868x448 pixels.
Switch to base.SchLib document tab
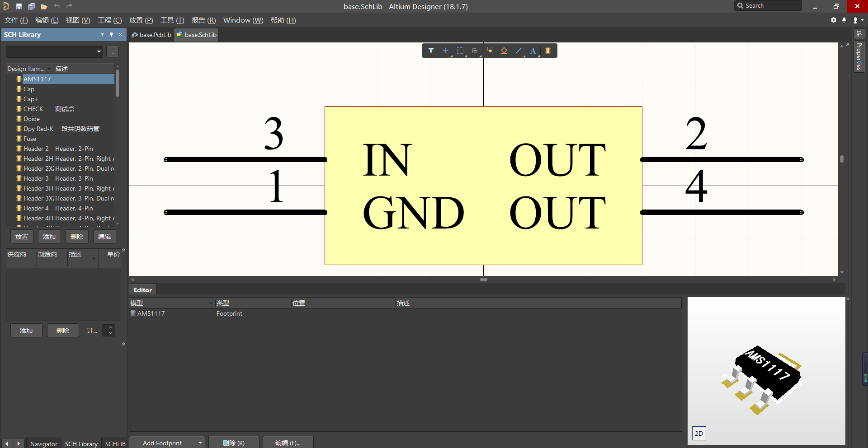click(197, 35)
